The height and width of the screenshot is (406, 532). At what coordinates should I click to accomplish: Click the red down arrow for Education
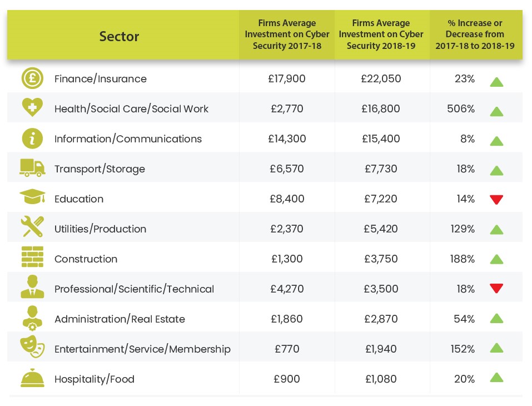coord(496,200)
